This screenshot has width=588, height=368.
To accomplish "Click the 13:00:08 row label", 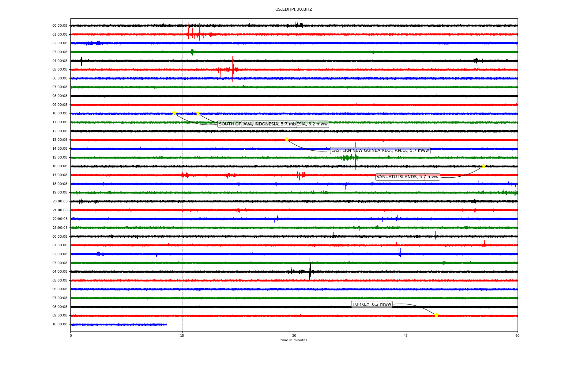I will point(60,140).
